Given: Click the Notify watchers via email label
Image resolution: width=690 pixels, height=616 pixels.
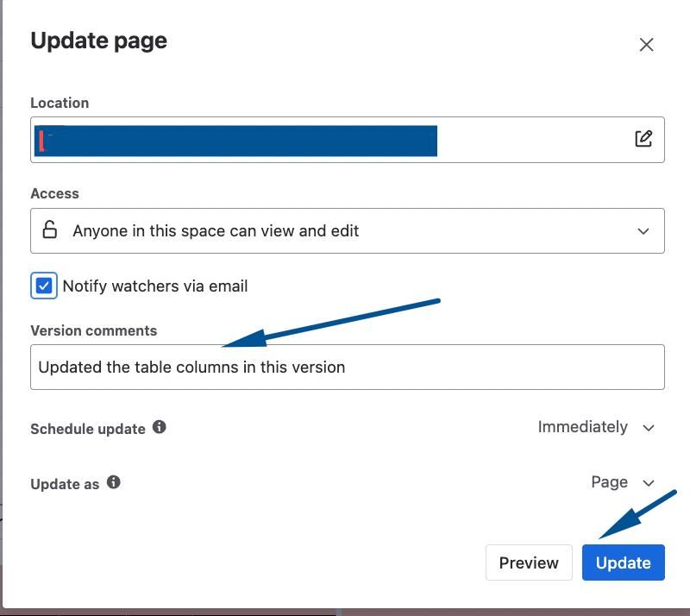Looking at the screenshot, I should 155,286.
